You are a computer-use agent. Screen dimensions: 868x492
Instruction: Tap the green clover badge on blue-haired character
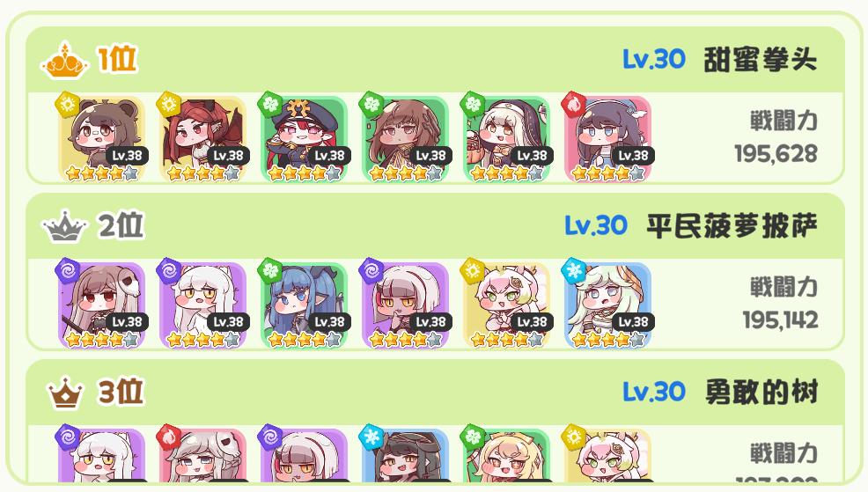point(270,270)
